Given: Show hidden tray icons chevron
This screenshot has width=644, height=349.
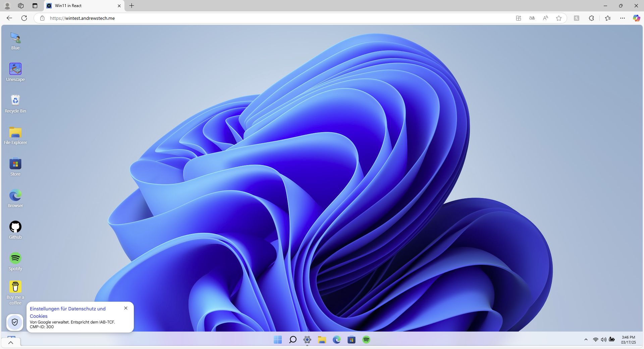Looking at the screenshot, I should [x=586, y=340].
